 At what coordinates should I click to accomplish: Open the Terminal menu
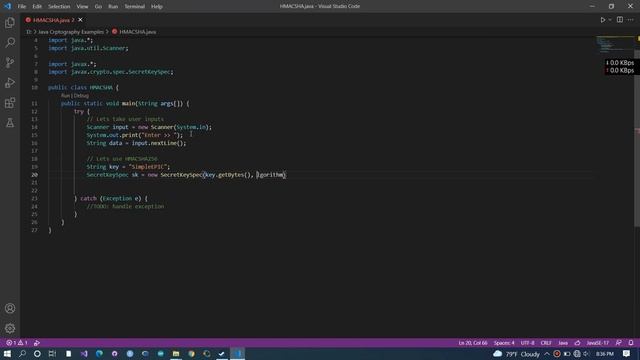(135, 7)
